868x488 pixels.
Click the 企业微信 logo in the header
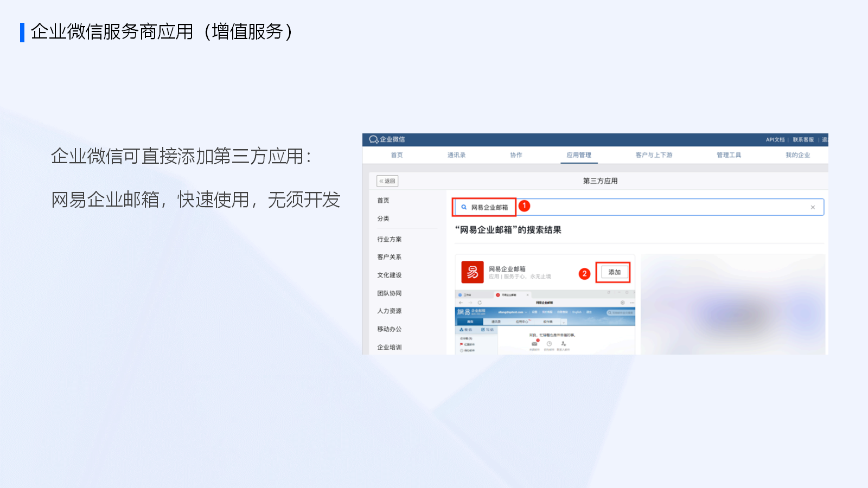pos(387,139)
